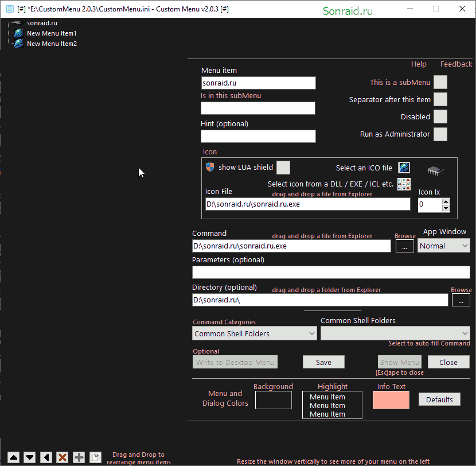The width and height of the screenshot is (476, 466).
Task: Click the move item left arrow button
Action: point(46,457)
